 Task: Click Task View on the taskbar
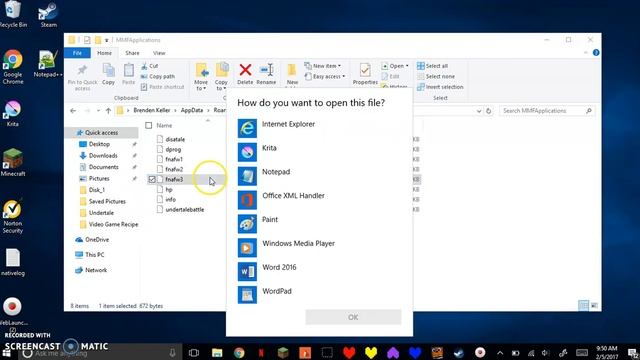point(194,353)
